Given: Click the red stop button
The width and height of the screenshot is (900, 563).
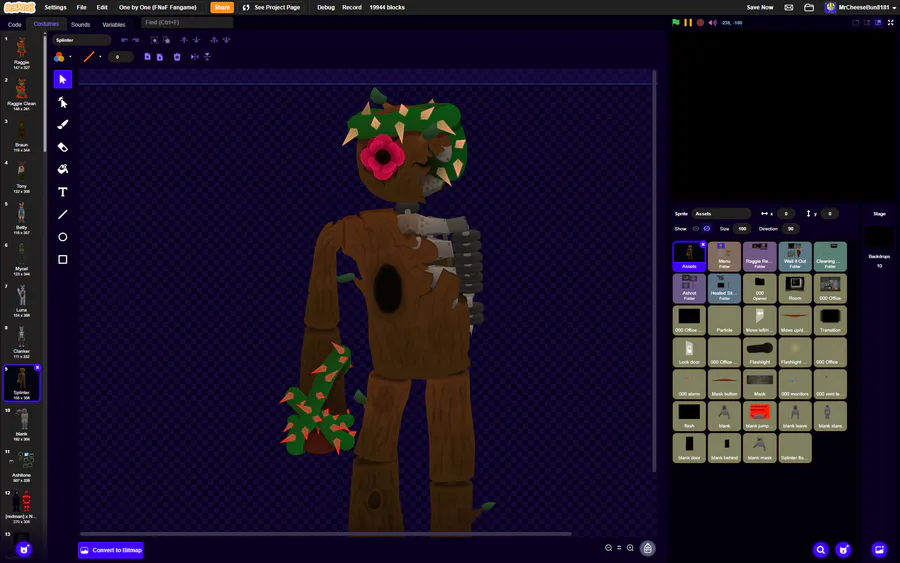Looking at the screenshot, I should [x=700, y=22].
